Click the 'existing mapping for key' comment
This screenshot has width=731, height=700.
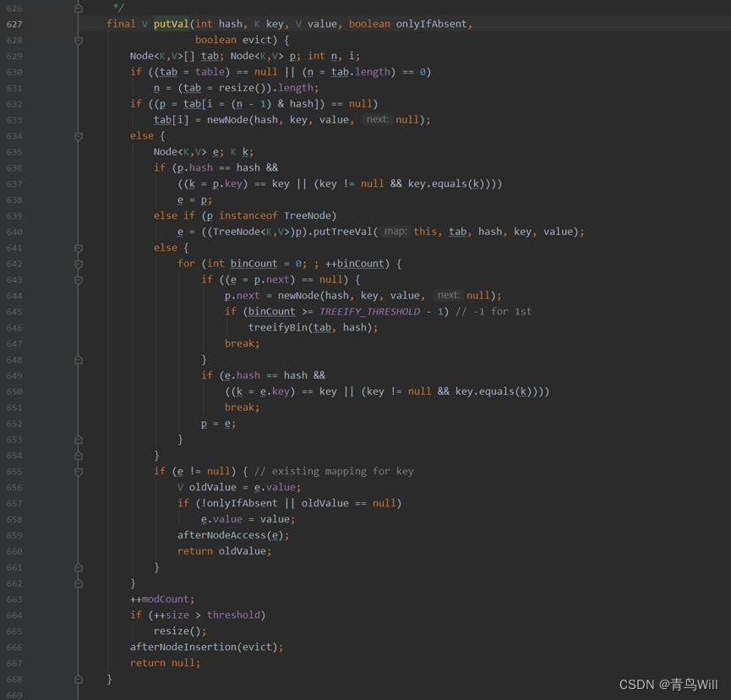(x=334, y=471)
